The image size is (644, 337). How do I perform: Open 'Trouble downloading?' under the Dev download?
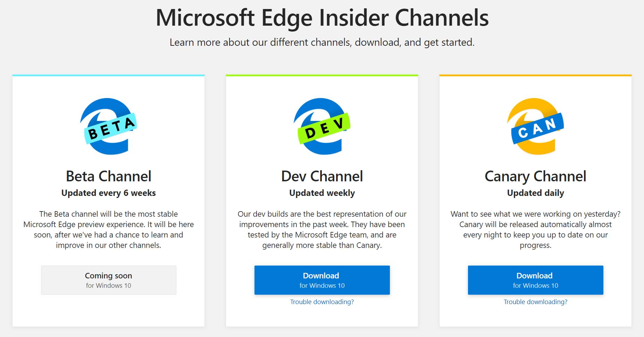(x=322, y=302)
